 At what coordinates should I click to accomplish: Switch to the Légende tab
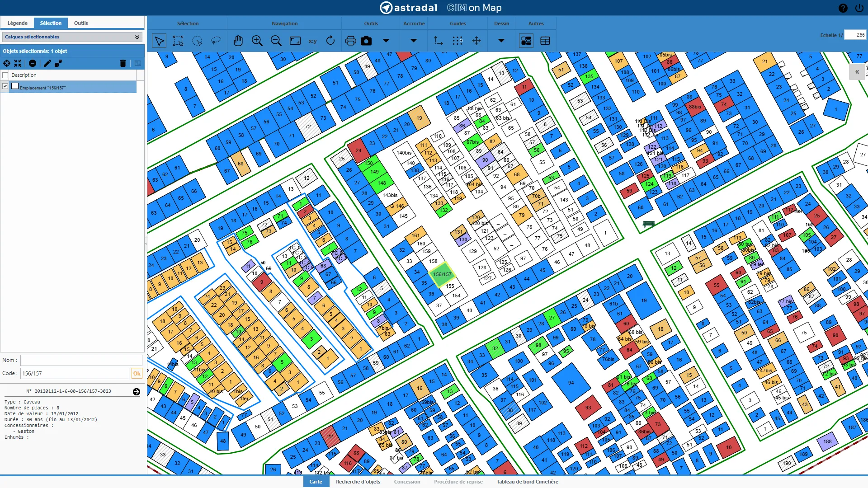18,23
